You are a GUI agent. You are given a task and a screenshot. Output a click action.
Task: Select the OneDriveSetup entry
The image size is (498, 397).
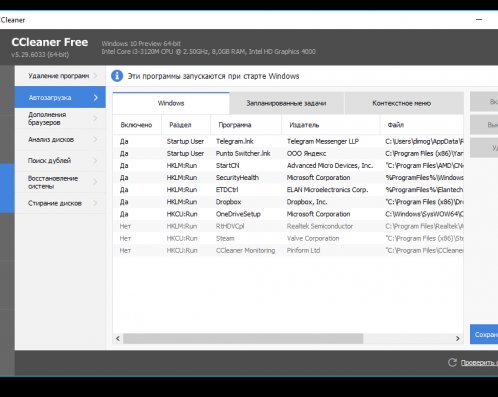coord(288,214)
